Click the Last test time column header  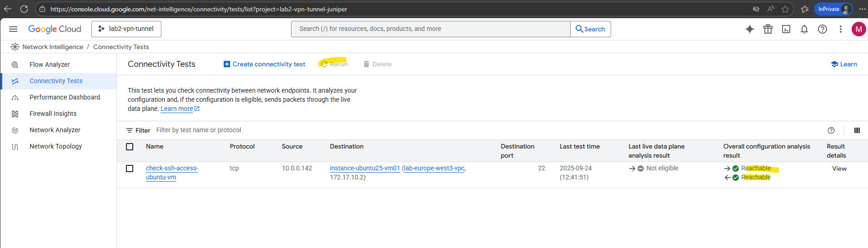click(579, 146)
